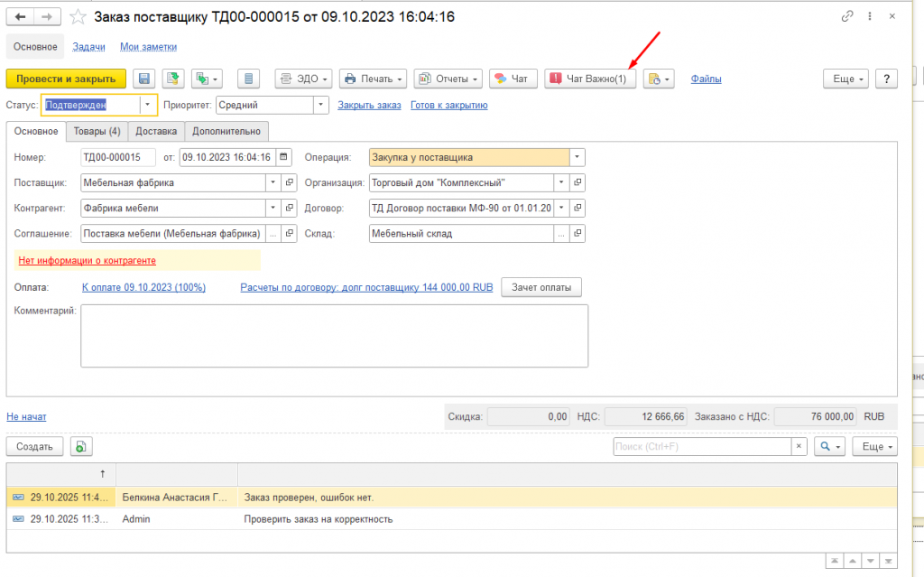Click Нет информации о контрагенте link
924x577 pixels.
[88, 260]
